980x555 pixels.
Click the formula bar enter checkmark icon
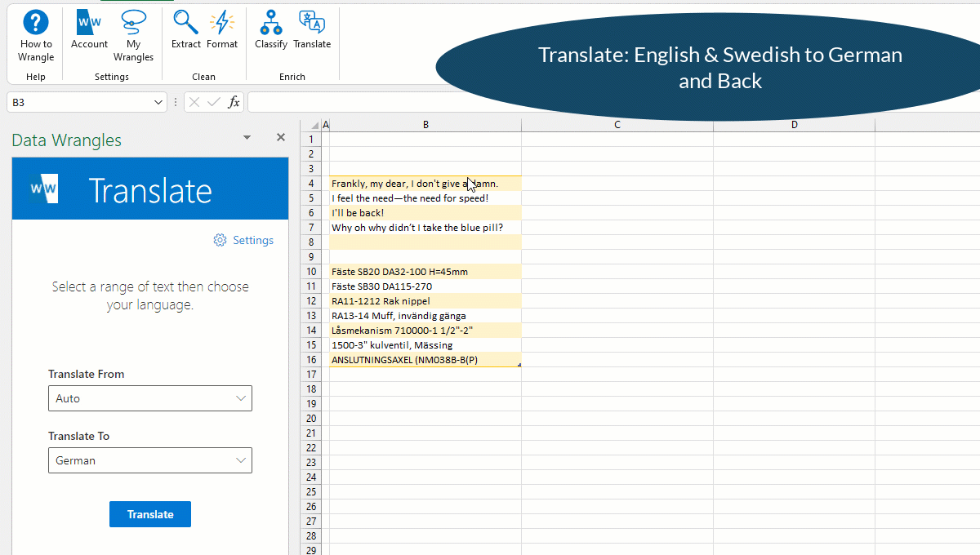214,102
